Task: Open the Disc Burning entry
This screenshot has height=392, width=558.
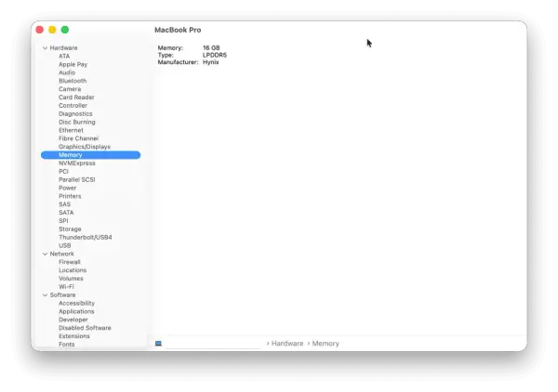Action: point(77,122)
